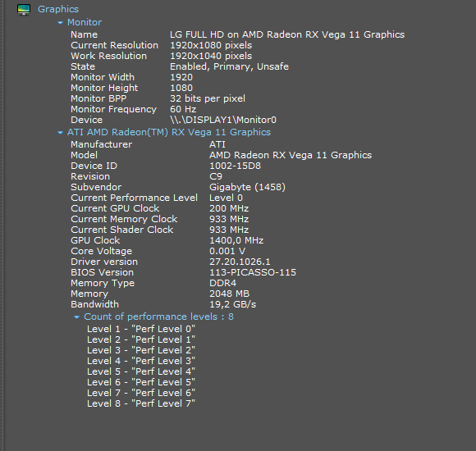Click the 1002-15D8 value
The height and width of the screenshot is (451, 476).
tap(235, 166)
